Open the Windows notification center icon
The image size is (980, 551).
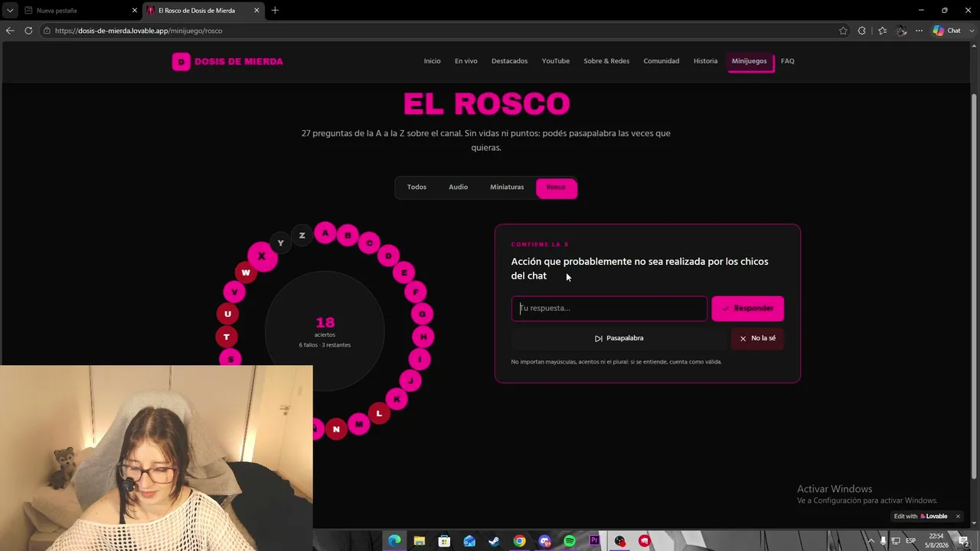[x=963, y=541]
